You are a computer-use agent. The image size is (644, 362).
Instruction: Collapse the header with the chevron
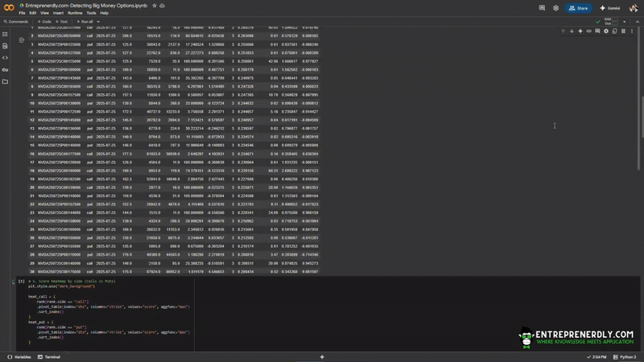click(638, 22)
